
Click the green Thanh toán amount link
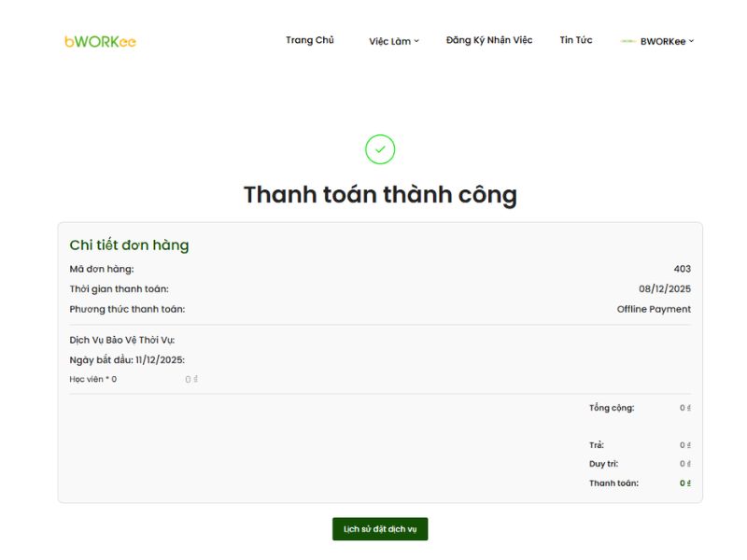coord(684,484)
